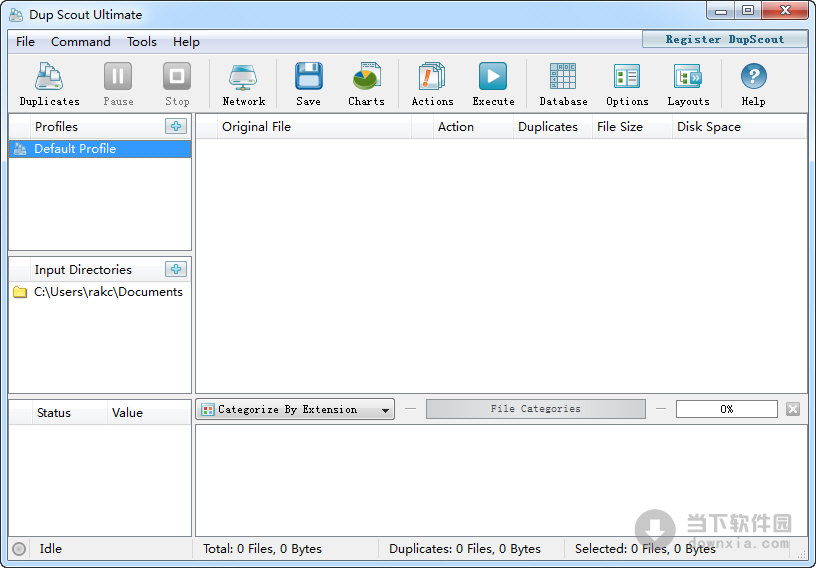The height and width of the screenshot is (568, 816).
Task: Click the Dup Scout title bar icon
Action: (x=16, y=15)
